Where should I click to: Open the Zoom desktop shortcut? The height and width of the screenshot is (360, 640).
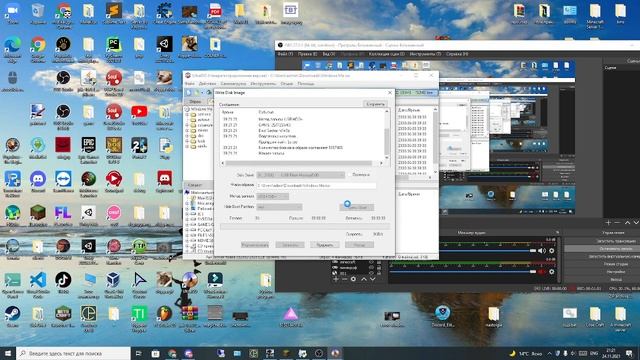tap(13, 10)
